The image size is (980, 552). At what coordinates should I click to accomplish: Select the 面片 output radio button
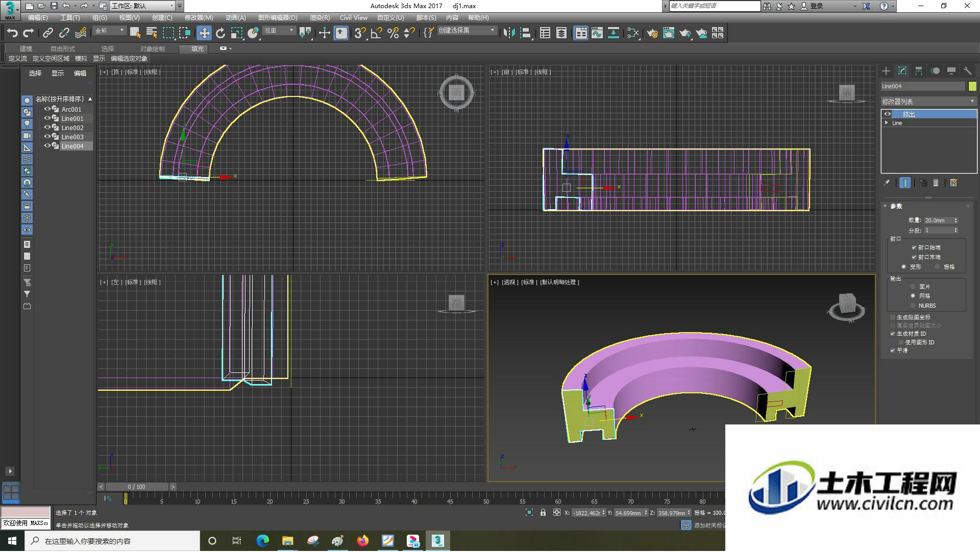coord(913,287)
